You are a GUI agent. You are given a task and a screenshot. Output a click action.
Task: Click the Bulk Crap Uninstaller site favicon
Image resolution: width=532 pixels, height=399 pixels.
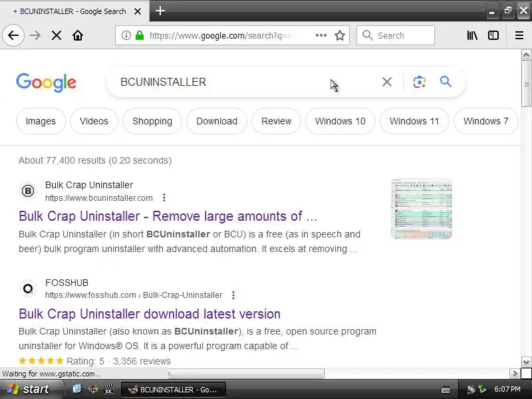tap(28, 191)
